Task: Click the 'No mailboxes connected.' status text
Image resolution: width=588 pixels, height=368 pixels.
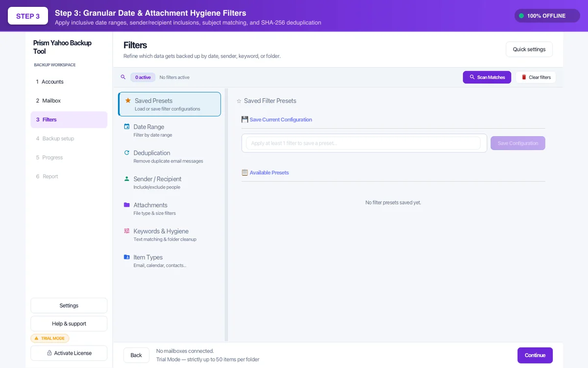Action: tap(185, 351)
